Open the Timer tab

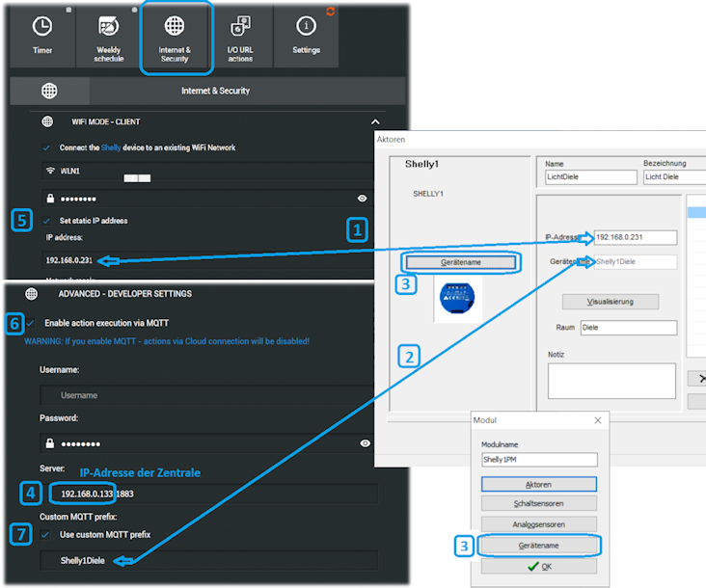[x=42, y=37]
